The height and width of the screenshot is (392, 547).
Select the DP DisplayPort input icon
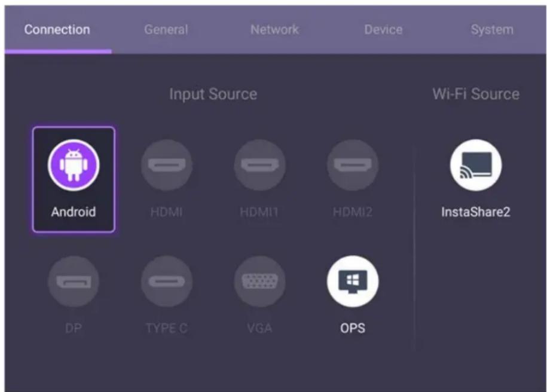pyautogui.click(x=74, y=281)
